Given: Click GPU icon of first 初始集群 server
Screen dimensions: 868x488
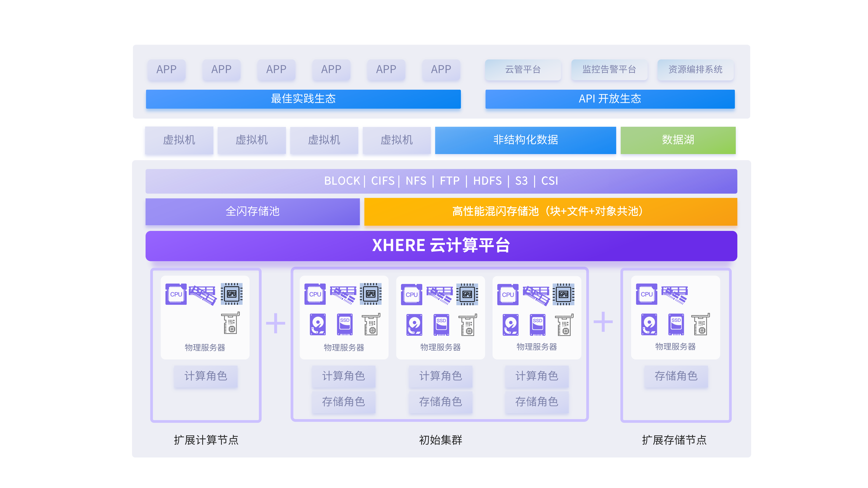Looking at the screenshot, I should pos(371,294).
